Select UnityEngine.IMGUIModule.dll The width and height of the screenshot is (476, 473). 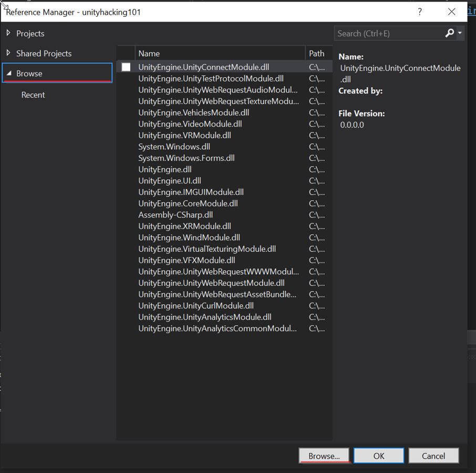tap(224, 192)
